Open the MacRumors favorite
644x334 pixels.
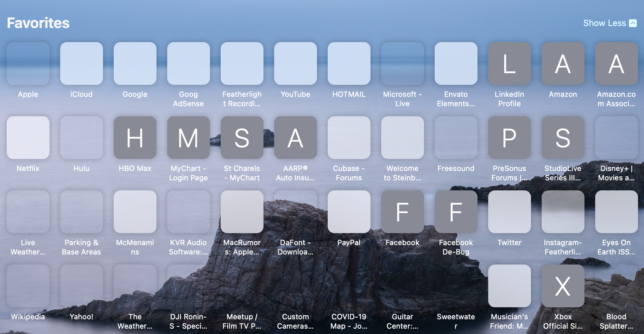pyautogui.click(x=242, y=212)
